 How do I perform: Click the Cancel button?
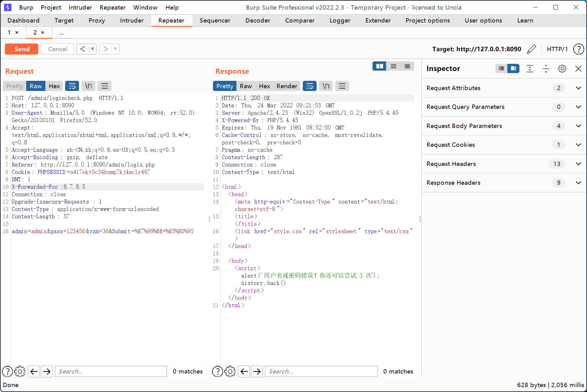[x=57, y=49]
